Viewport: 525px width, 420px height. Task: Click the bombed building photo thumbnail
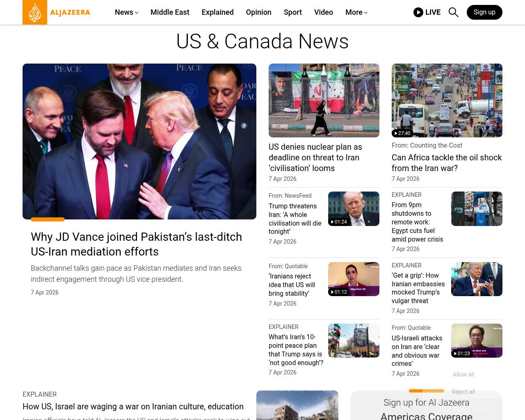[x=297, y=405]
